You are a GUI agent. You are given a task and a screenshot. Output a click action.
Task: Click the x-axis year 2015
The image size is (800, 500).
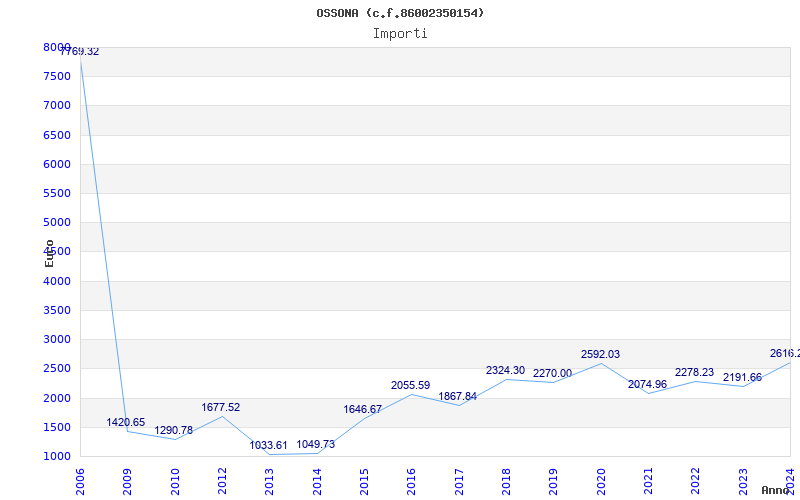pyautogui.click(x=364, y=482)
